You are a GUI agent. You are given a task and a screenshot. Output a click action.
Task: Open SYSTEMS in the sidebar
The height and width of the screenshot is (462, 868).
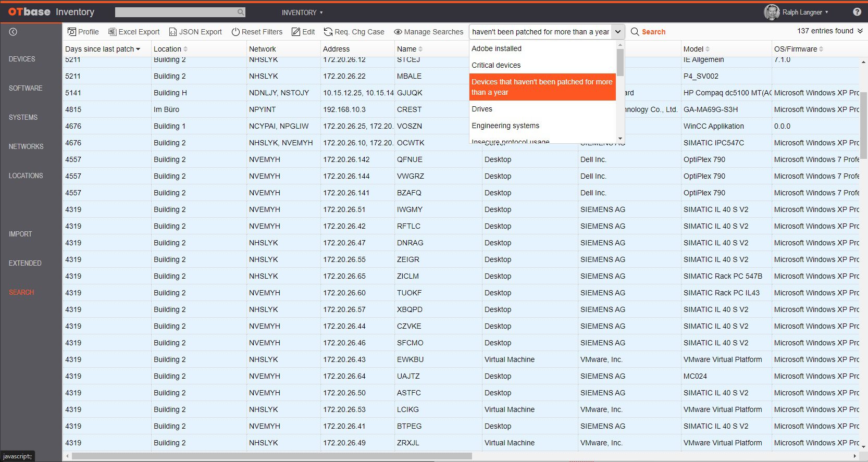pos(23,117)
